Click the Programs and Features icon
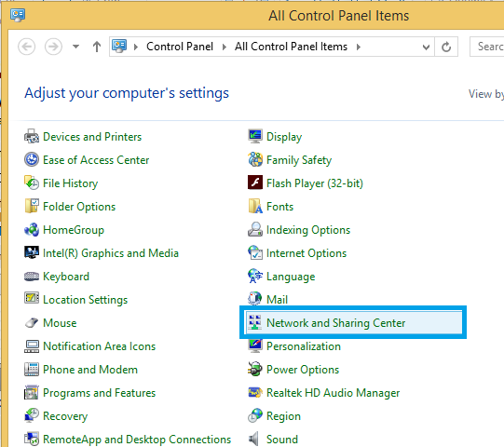Image resolution: width=504 pixels, height=447 pixels. click(32, 392)
